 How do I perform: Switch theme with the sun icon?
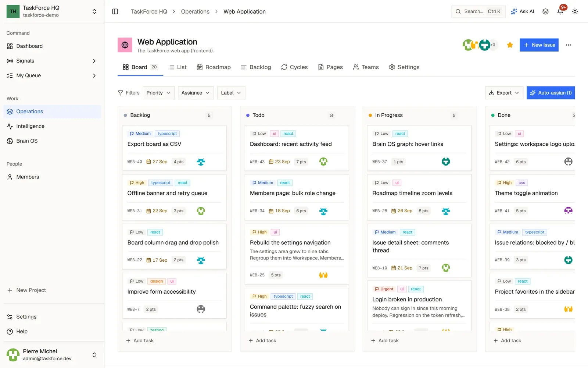click(x=575, y=11)
